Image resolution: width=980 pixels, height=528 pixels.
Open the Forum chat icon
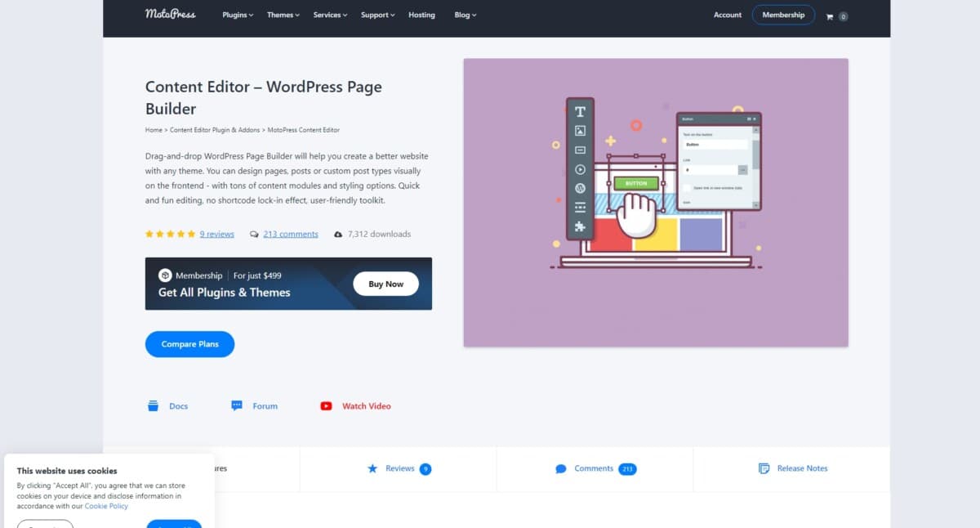237,406
